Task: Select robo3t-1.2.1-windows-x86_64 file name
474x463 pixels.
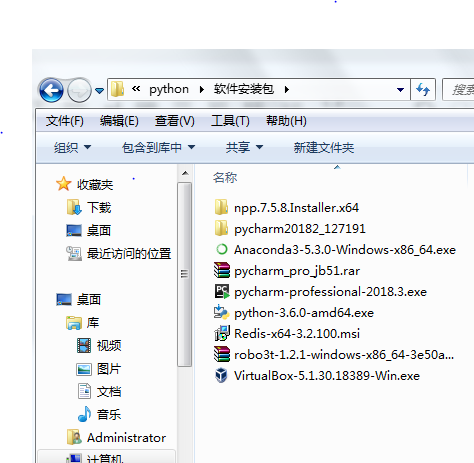Action: [344, 355]
